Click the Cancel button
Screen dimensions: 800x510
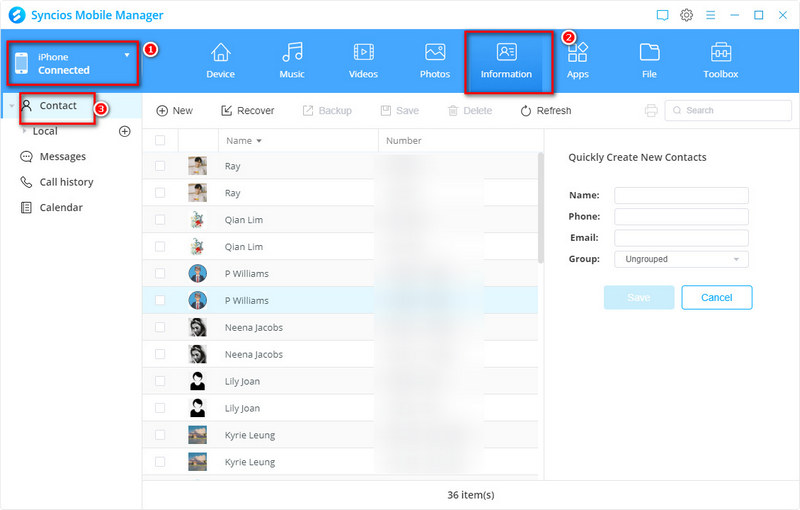point(717,297)
